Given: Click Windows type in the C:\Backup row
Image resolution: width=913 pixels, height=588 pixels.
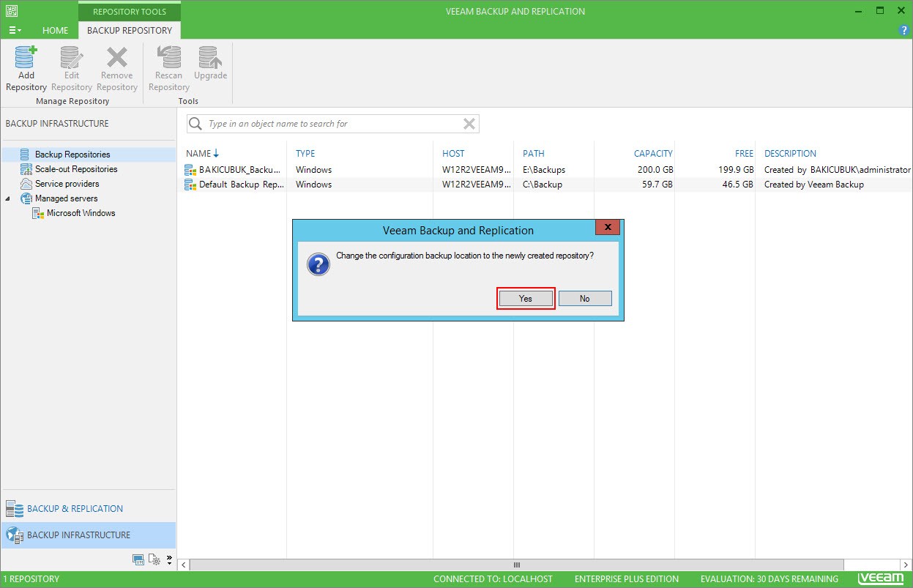Looking at the screenshot, I should pos(313,185).
